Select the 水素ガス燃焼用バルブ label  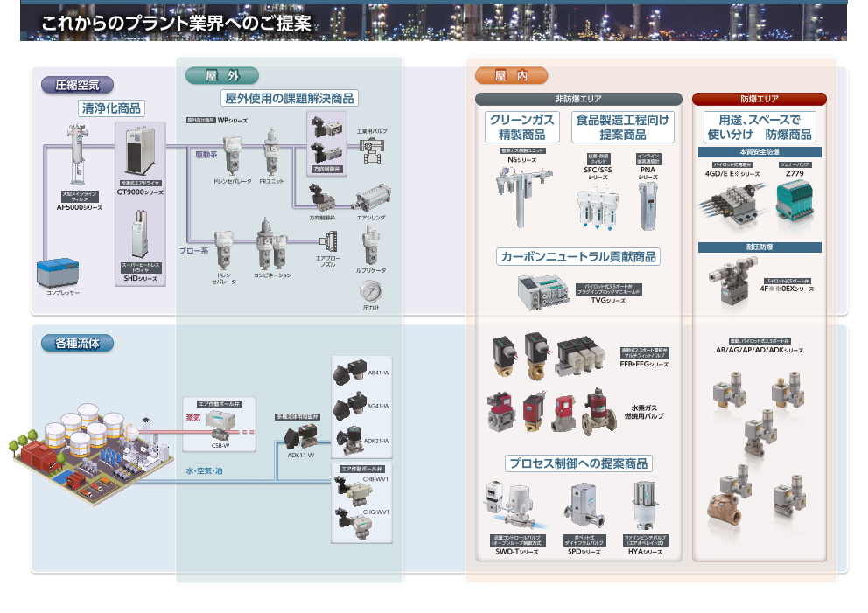coord(644,412)
